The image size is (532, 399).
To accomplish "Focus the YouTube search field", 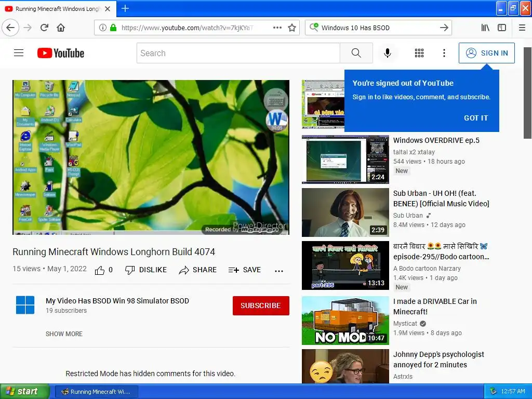I will point(238,53).
